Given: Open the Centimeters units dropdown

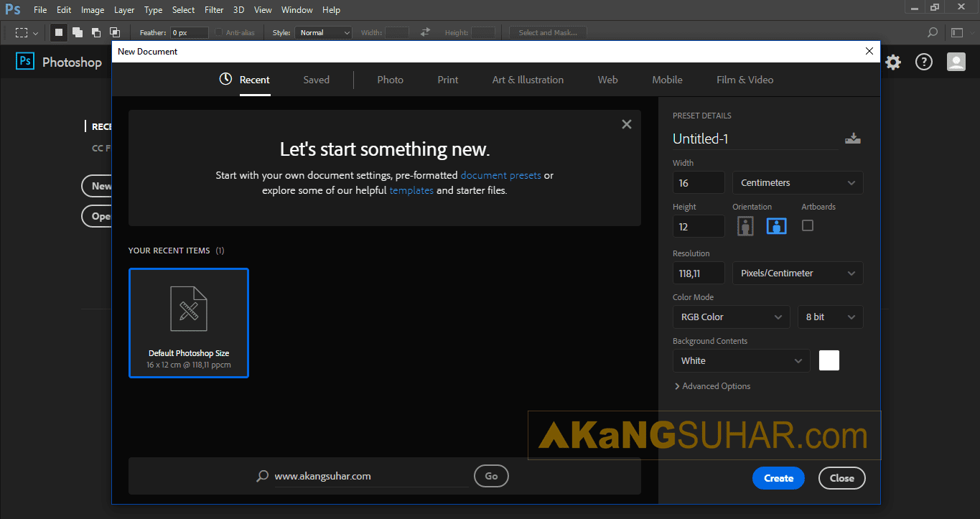Looking at the screenshot, I should (x=798, y=183).
